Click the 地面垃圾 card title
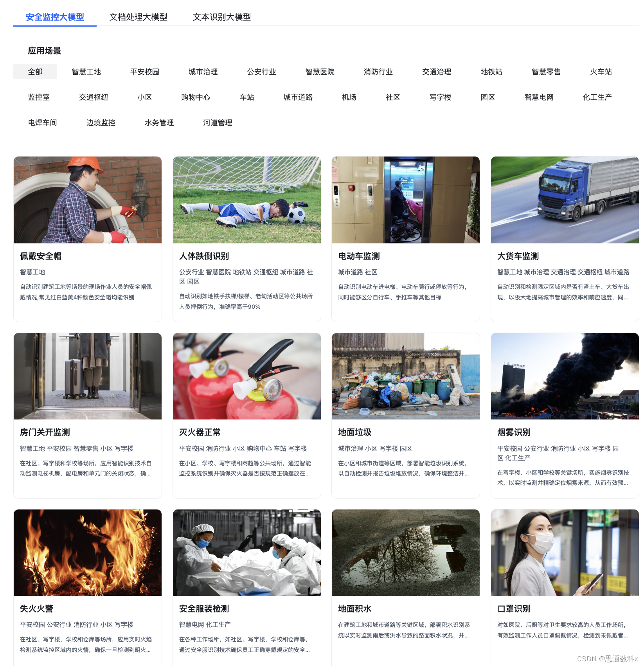Image resolution: width=644 pixels, height=666 pixels. [x=355, y=432]
